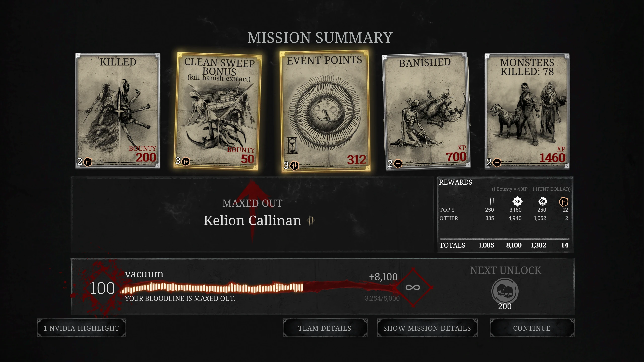Viewport: 644px width, 362px height.
Task: Open Team Details
Action: (x=325, y=328)
